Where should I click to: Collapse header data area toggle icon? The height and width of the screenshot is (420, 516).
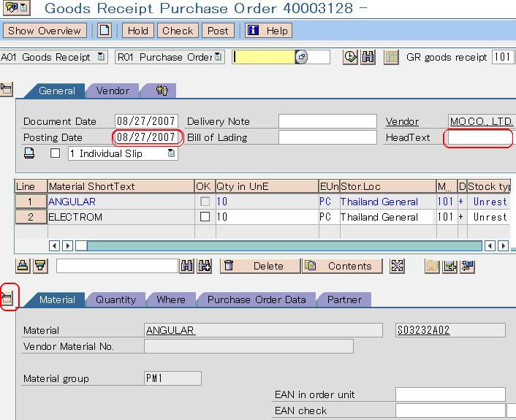pos(7,89)
